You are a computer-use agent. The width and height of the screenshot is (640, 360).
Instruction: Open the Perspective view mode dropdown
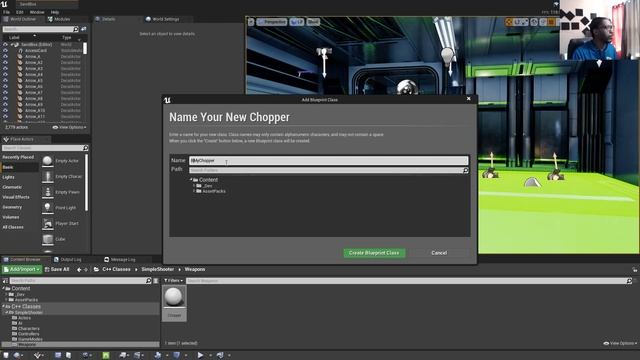tap(272, 22)
